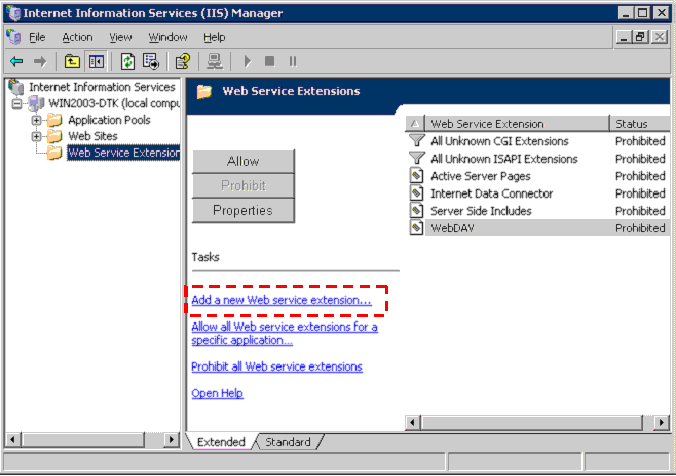Sort by the Status column header
676x476 pixels.
(x=636, y=124)
